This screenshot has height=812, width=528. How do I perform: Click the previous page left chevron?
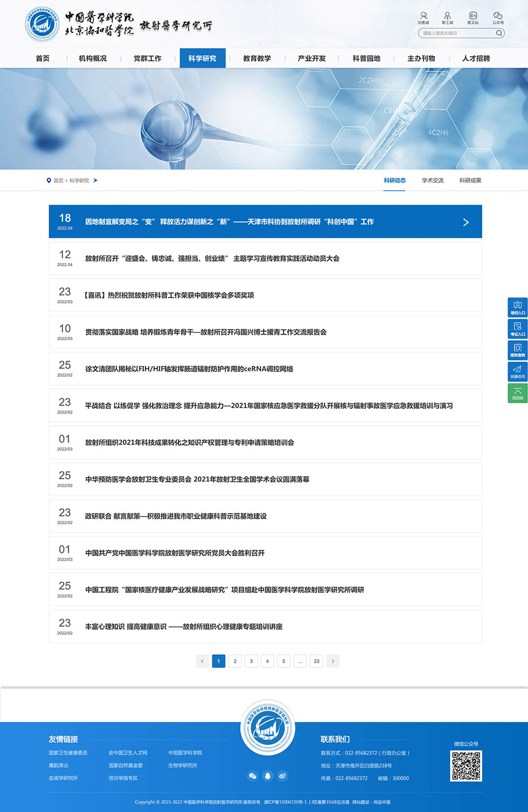(x=202, y=661)
